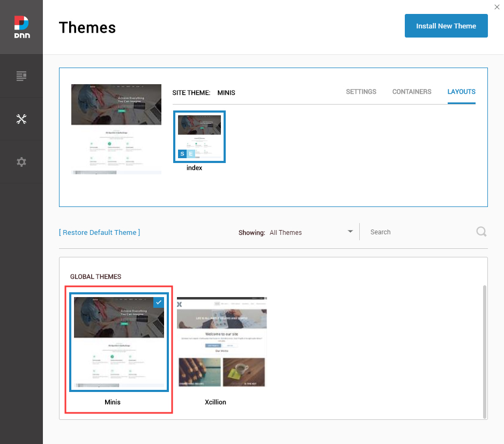Click the 'Xcillion' theme name label

point(216,402)
